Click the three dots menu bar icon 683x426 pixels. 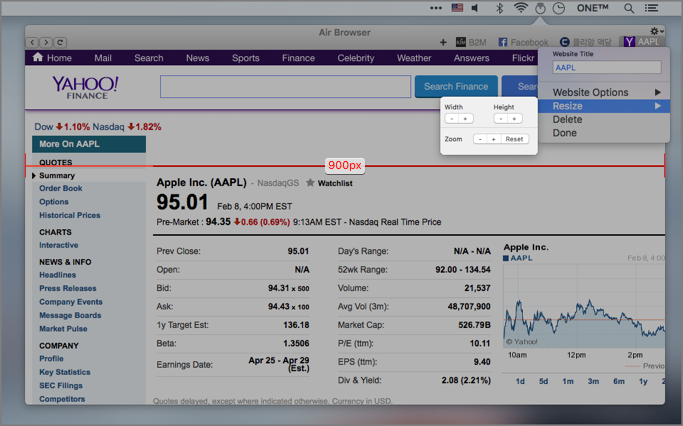[x=436, y=8]
